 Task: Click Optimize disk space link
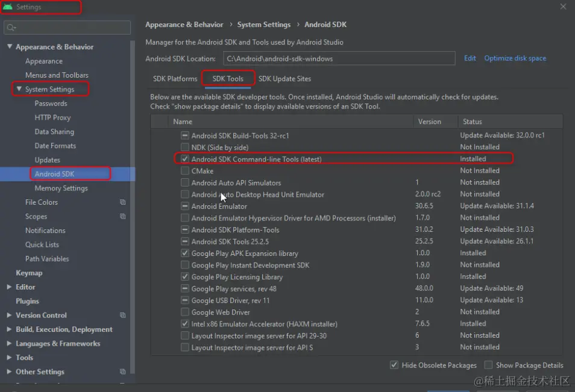pos(515,58)
